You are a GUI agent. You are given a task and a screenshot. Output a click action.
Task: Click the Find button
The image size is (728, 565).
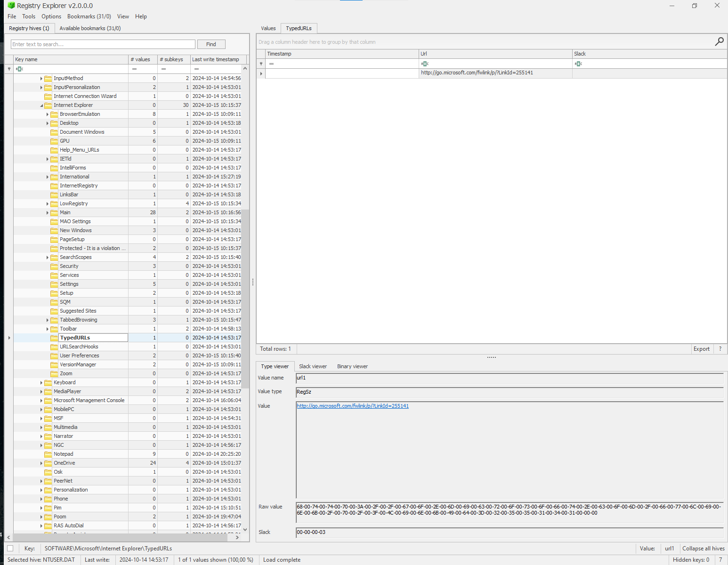click(211, 44)
